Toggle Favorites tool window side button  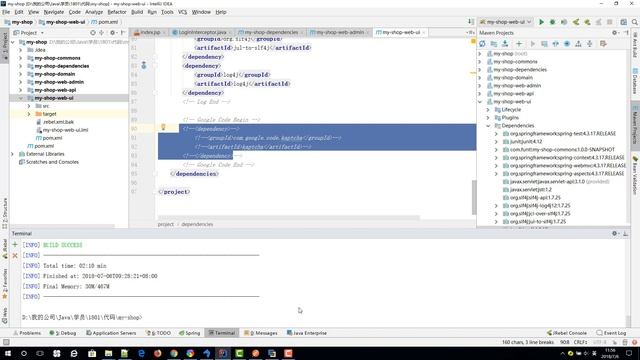[5, 283]
